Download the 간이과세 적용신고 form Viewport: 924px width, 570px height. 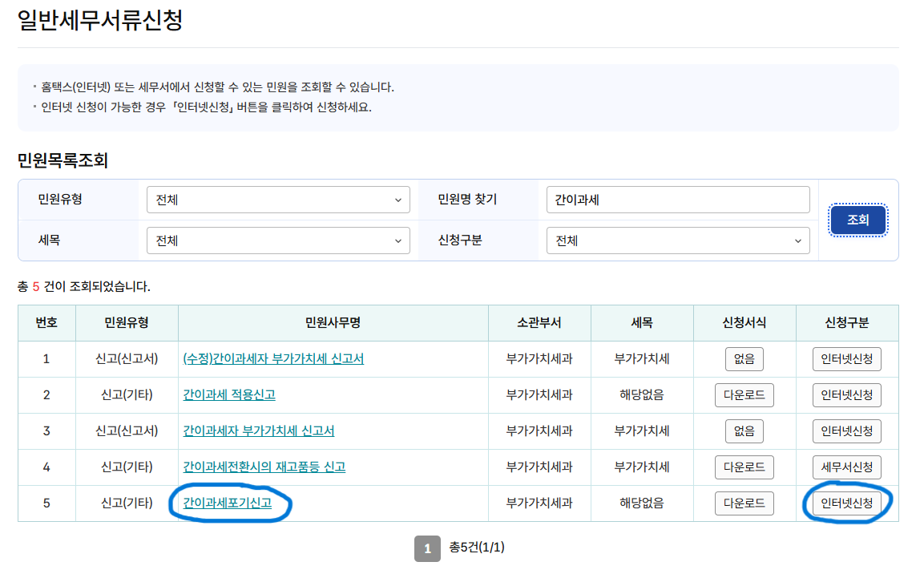744,395
